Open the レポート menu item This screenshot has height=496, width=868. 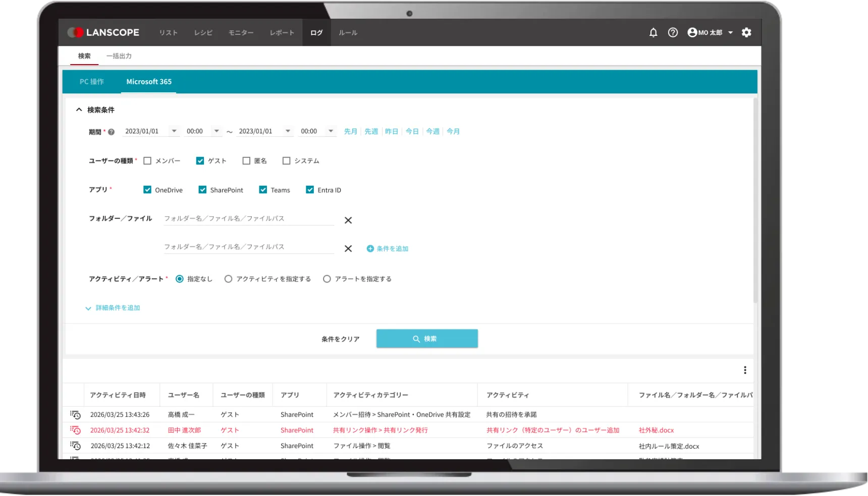[282, 32]
